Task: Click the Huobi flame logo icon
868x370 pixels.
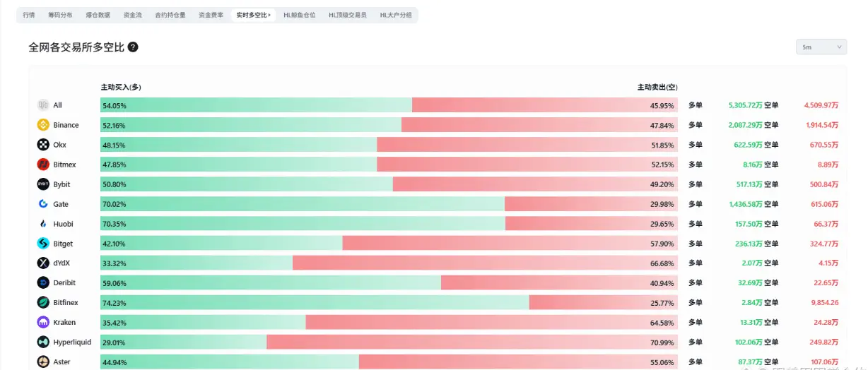Action: pyautogui.click(x=43, y=224)
